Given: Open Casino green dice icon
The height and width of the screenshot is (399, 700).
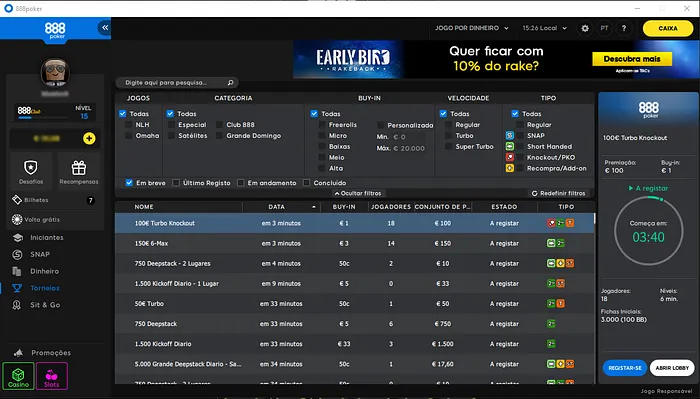Looking at the screenshot, I should (x=18, y=376).
